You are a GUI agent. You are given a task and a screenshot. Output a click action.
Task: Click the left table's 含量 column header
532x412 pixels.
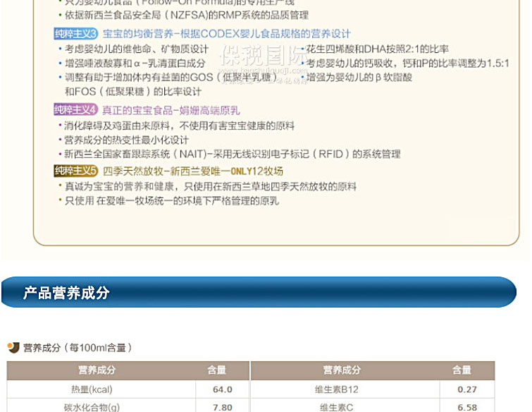(216, 370)
